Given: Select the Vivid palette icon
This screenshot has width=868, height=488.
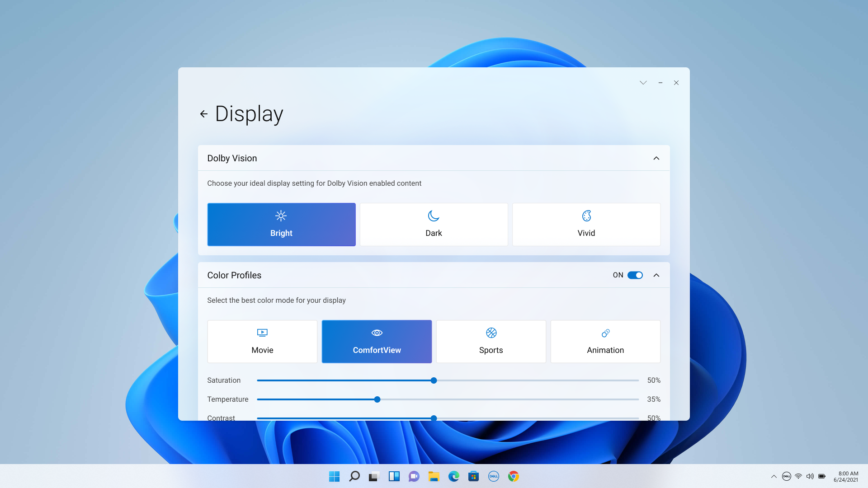Looking at the screenshot, I should (x=586, y=216).
